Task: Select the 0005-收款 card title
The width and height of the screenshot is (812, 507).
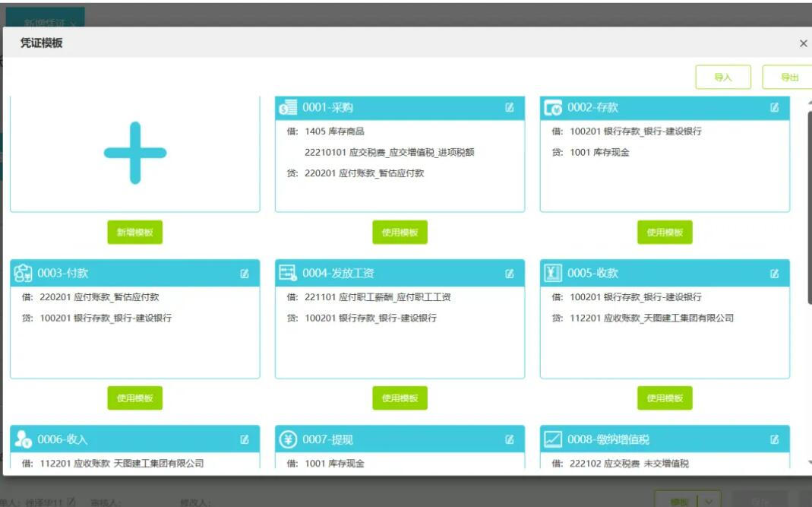Action: tap(592, 273)
